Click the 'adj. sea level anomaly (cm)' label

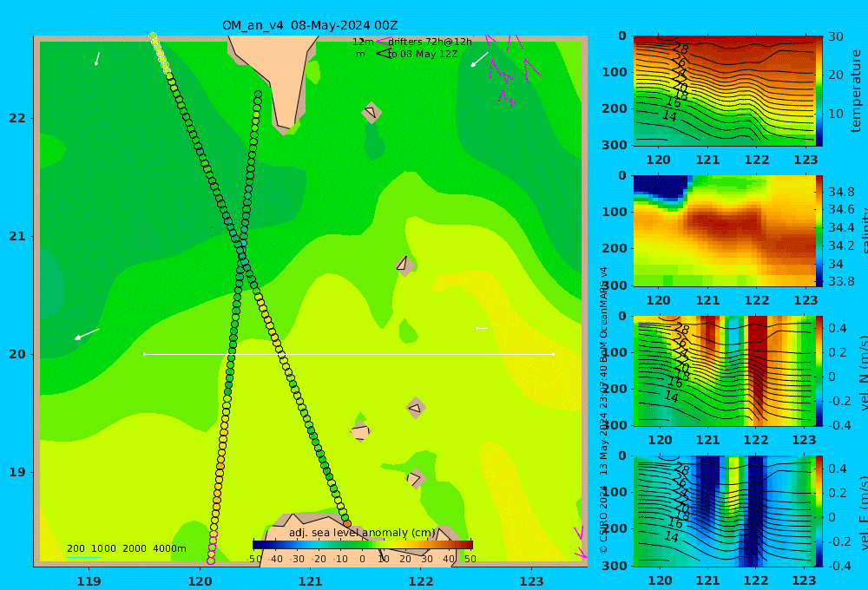[363, 533]
